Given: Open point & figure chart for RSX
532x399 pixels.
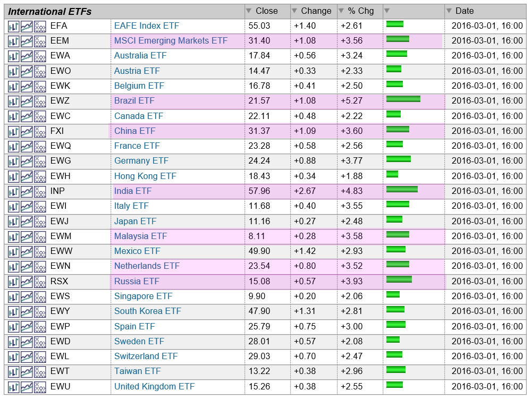Looking at the screenshot, I should (40, 282).
